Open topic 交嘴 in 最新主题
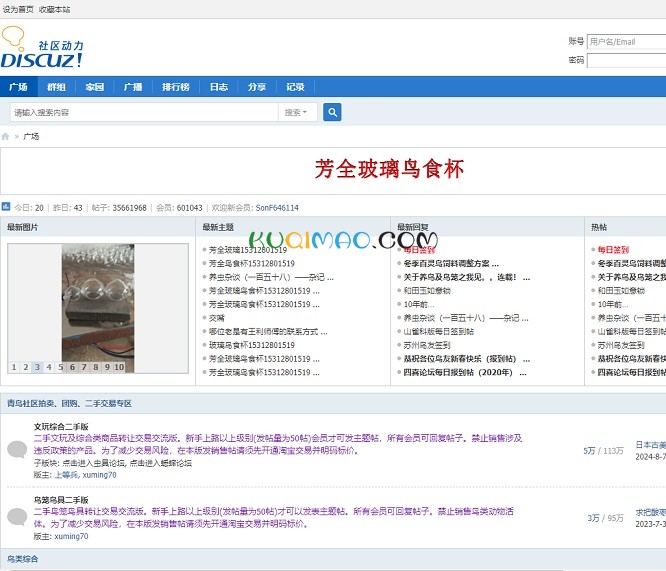Image resolution: width=666 pixels, height=571 pixels. [216, 318]
